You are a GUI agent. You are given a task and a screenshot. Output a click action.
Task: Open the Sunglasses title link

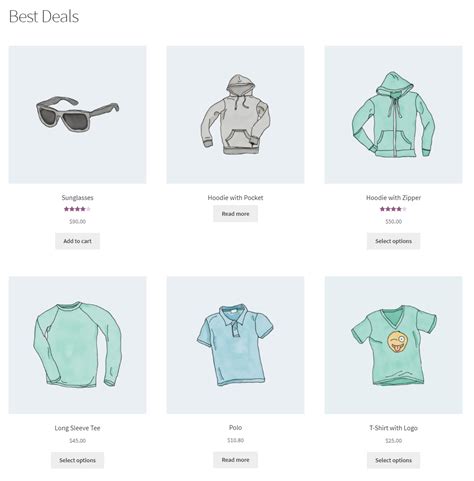(77, 198)
